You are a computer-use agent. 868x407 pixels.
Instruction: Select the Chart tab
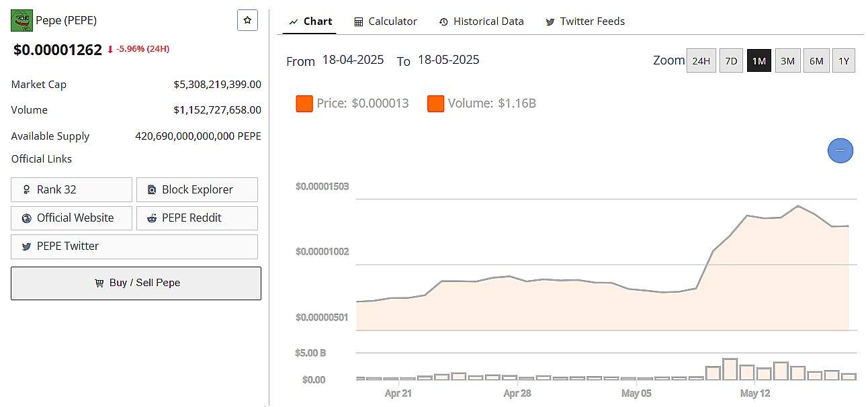pos(310,21)
